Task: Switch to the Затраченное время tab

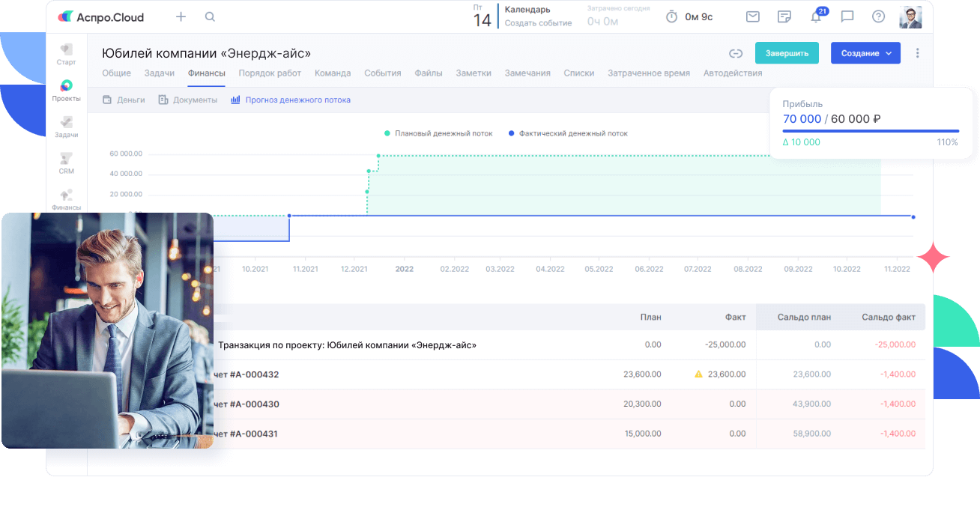Action: click(x=649, y=73)
